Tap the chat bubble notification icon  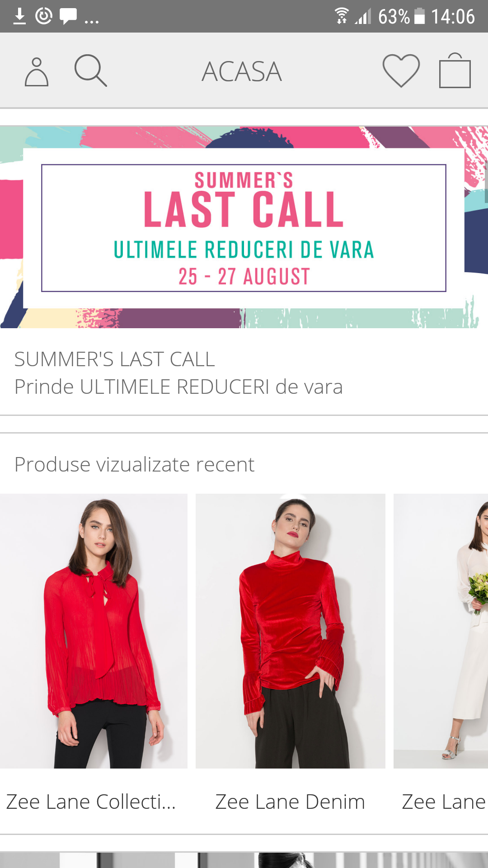pyautogui.click(x=68, y=16)
